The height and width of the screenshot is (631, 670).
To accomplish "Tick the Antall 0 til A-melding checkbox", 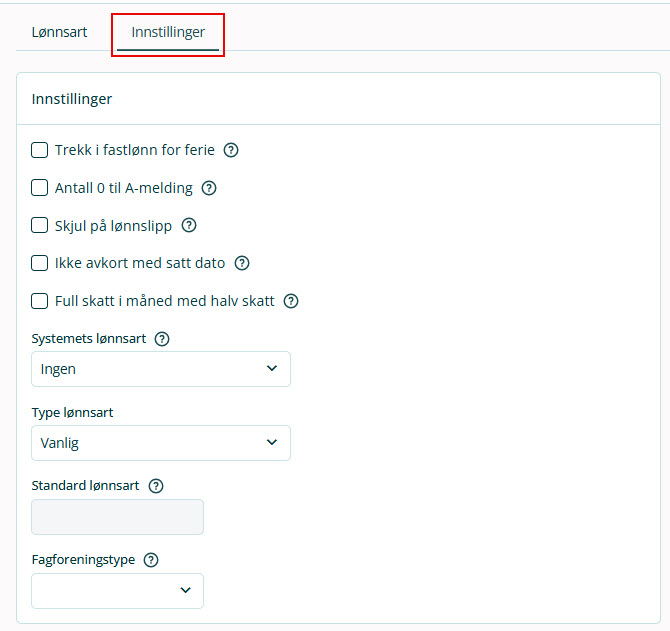I will point(40,188).
